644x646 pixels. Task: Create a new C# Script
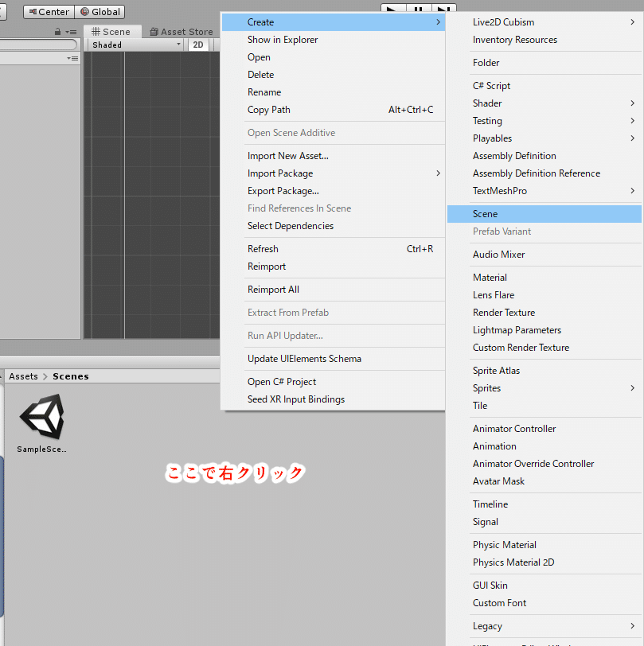tap(544, 86)
